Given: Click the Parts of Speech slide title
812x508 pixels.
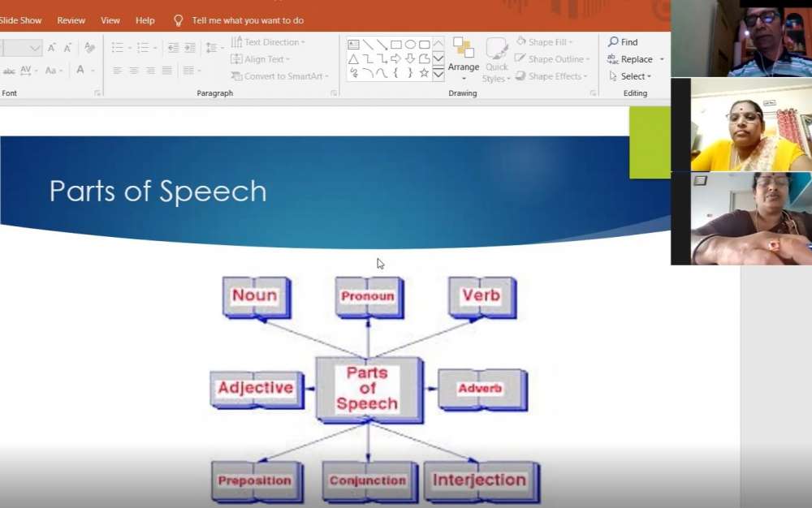Looking at the screenshot, I should coord(158,192).
